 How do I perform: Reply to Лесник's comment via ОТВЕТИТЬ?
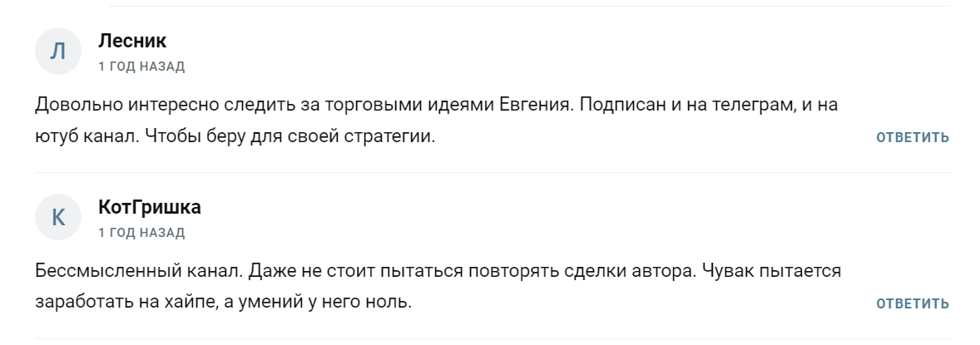pyautogui.click(x=912, y=137)
